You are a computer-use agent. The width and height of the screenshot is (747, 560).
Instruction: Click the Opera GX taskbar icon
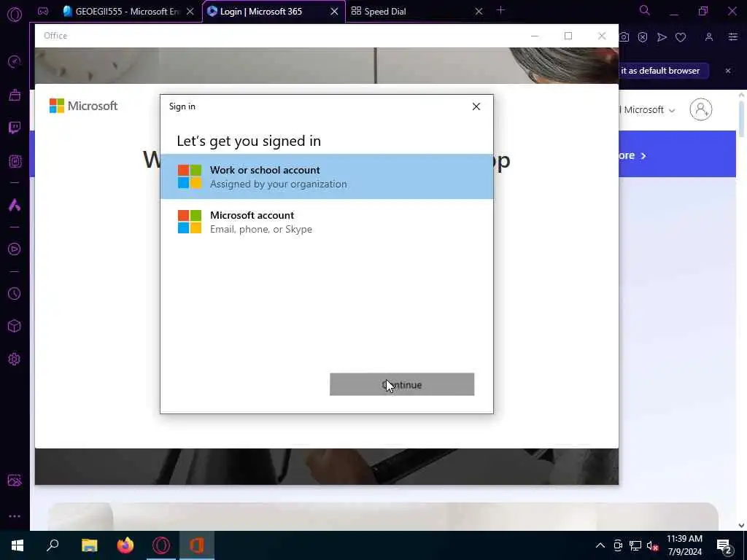coord(161,545)
